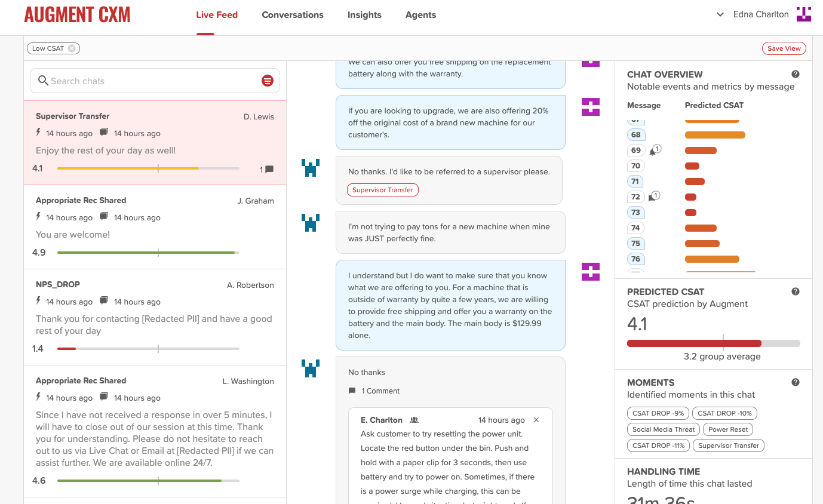This screenshot has width=823, height=504.
Task: Select message number 76
Action: click(x=635, y=259)
